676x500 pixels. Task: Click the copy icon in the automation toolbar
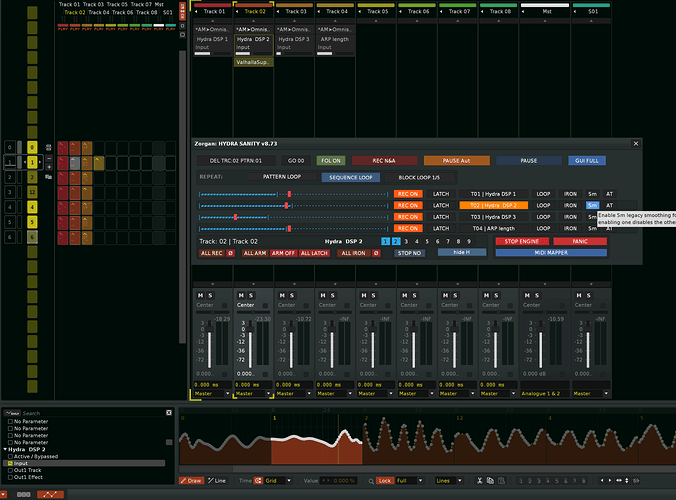pyautogui.click(x=490, y=481)
